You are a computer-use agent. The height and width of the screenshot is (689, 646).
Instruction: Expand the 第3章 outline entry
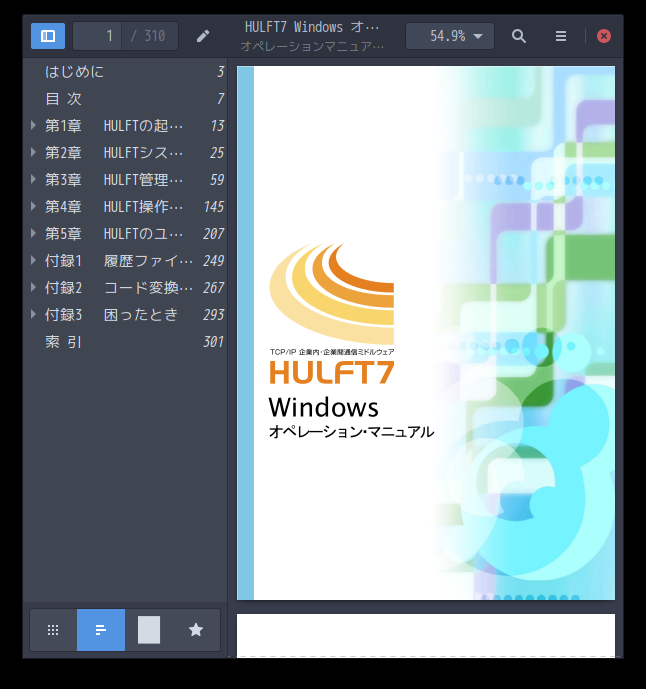pos(33,180)
